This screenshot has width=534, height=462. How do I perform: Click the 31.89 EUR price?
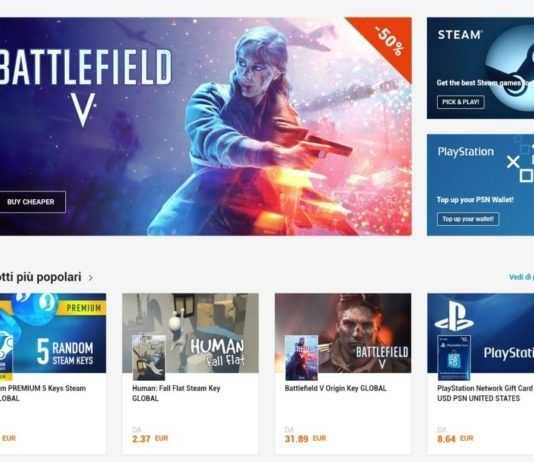pos(305,439)
